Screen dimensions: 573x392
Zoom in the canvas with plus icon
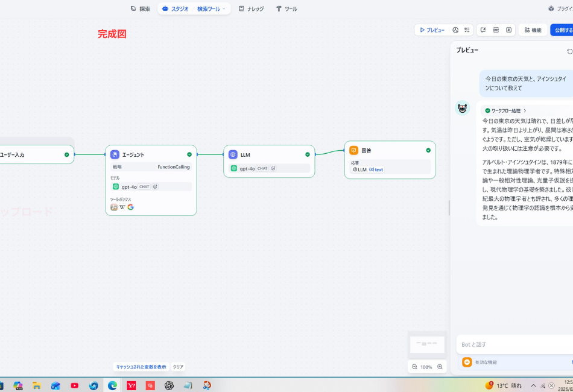tap(440, 367)
